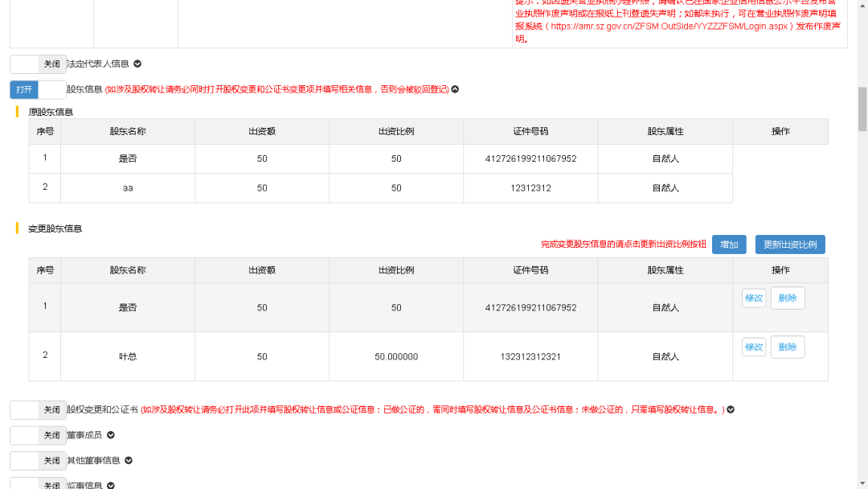Click ID 412726199211067952 in changed shareholders table

[x=530, y=308]
